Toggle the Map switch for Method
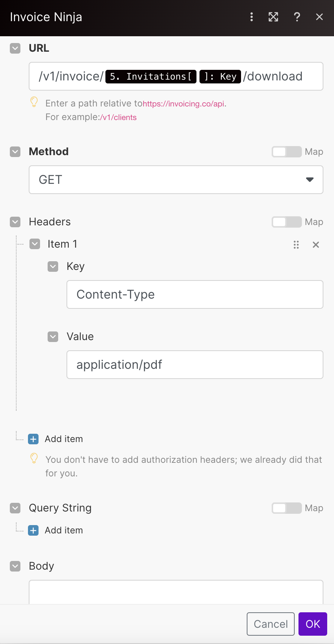Viewport: 334px width, 644px height. pos(287,152)
